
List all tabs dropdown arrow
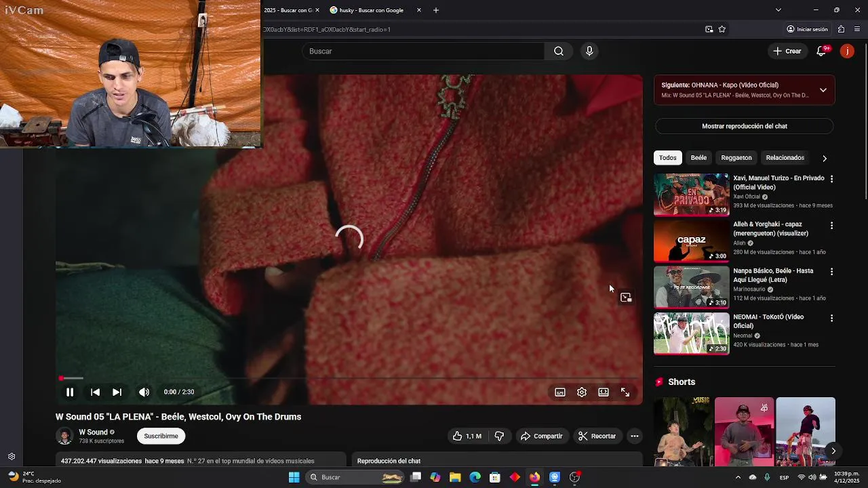click(778, 10)
